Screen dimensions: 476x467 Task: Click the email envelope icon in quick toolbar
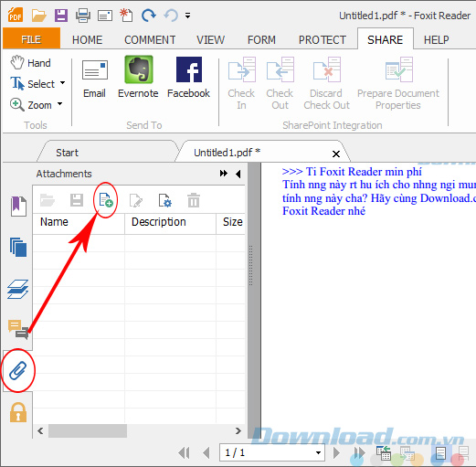click(x=105, y=16)
